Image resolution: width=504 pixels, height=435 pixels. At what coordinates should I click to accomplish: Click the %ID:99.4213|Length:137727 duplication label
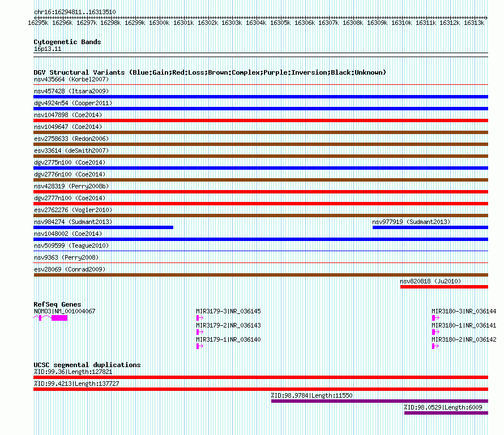(x=76, y=384)
